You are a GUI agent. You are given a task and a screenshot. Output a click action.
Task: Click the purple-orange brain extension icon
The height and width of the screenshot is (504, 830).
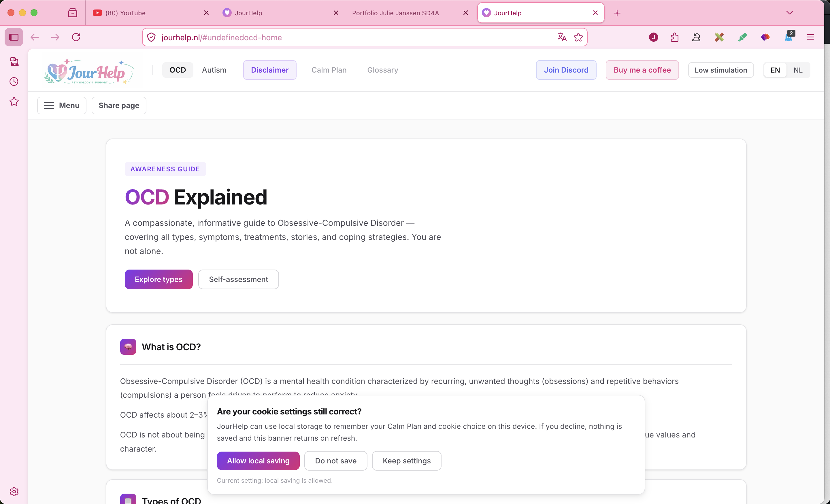[x=765, y=37]
